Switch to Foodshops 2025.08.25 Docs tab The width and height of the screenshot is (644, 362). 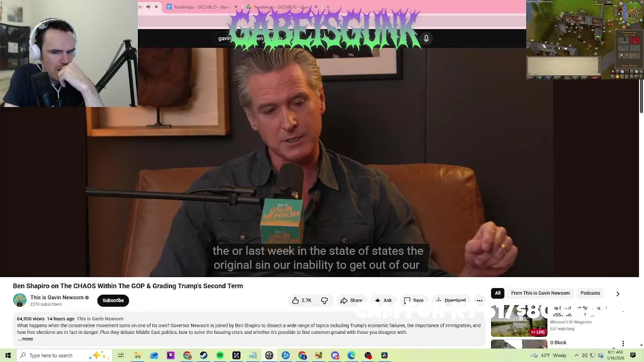(x=201, y=7)
